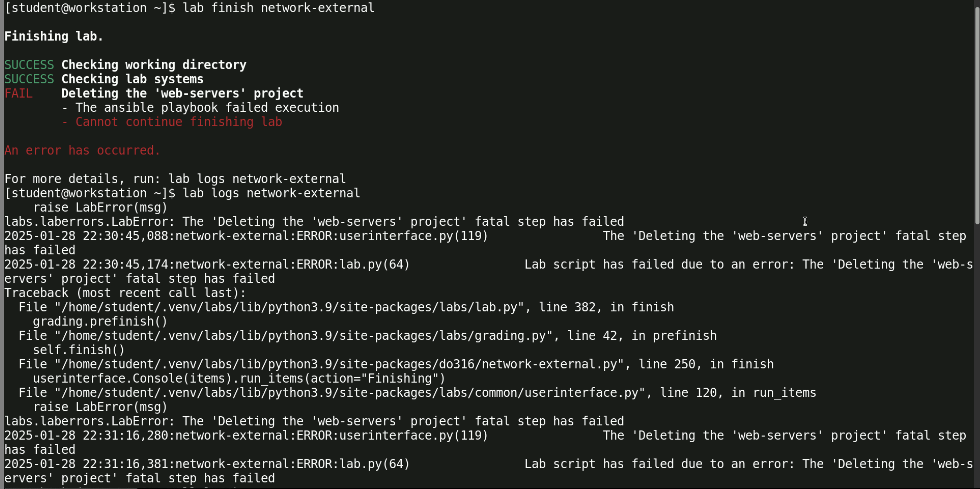Image resolution: width=980 pixels, height=489 pixels.
Task: Click the 'lab finish network-external' command
Action: pyautogui.click(x=278, y=8)
